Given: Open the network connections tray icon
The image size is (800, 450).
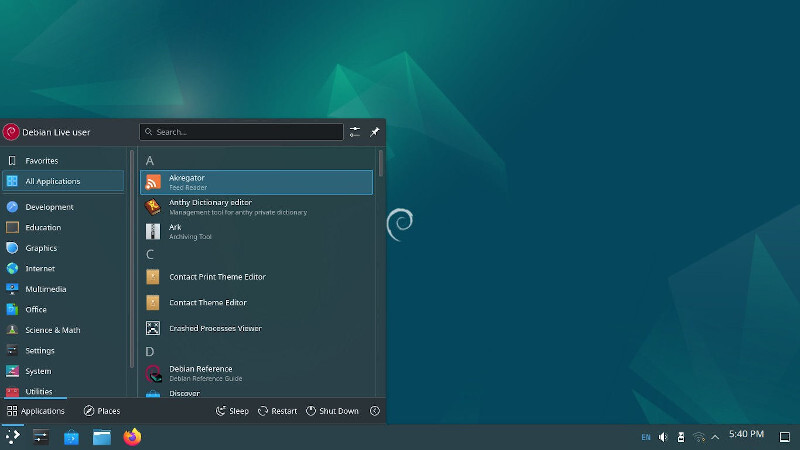Looking at the screenshot, I should 698,437.
